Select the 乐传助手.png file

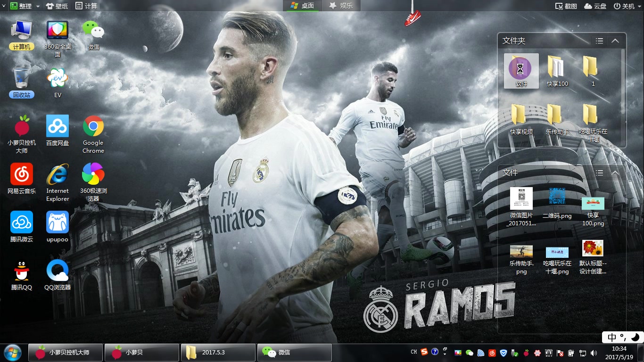[521, 260]
